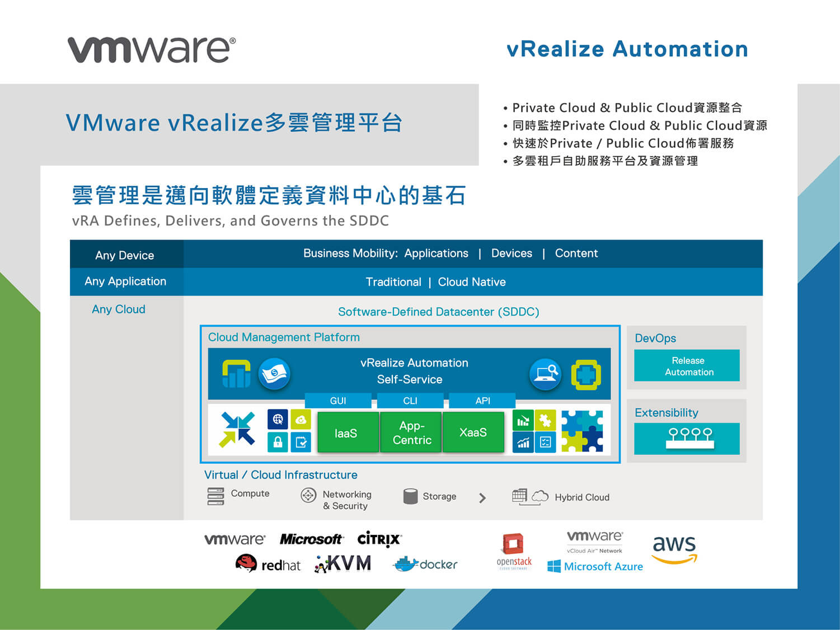This screenshot has width=840, height=630.
Task: Click the green App-Centric block
Action: [412, 432]
